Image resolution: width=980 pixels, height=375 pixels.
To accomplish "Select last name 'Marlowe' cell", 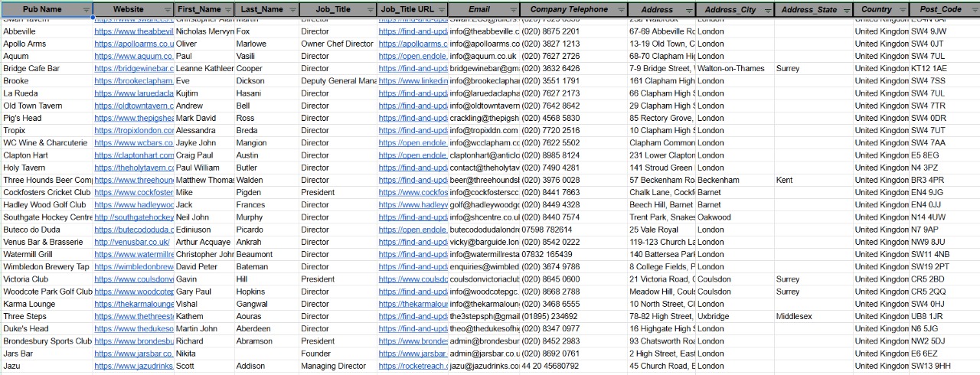I will tap(267, 44).
